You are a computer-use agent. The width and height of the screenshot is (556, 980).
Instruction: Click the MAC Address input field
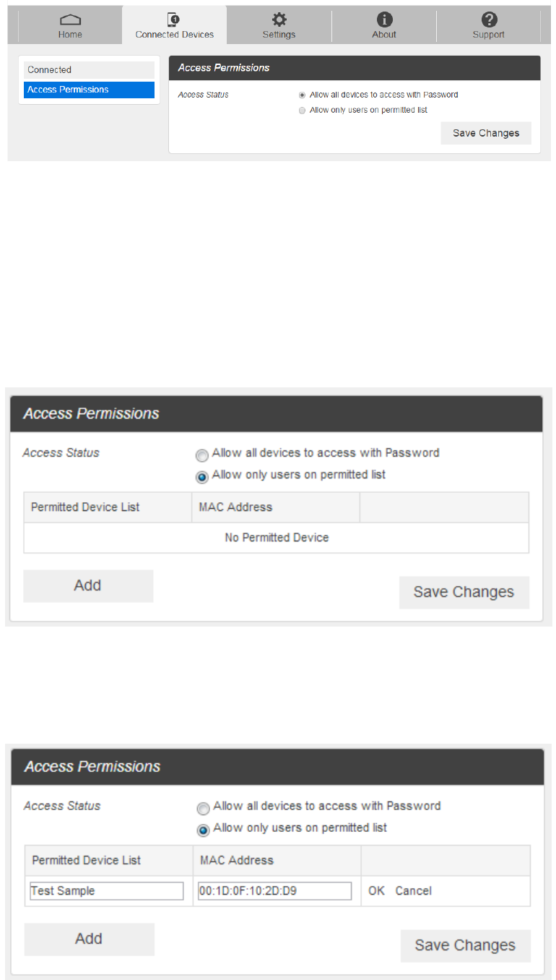(x=274, y=890)
